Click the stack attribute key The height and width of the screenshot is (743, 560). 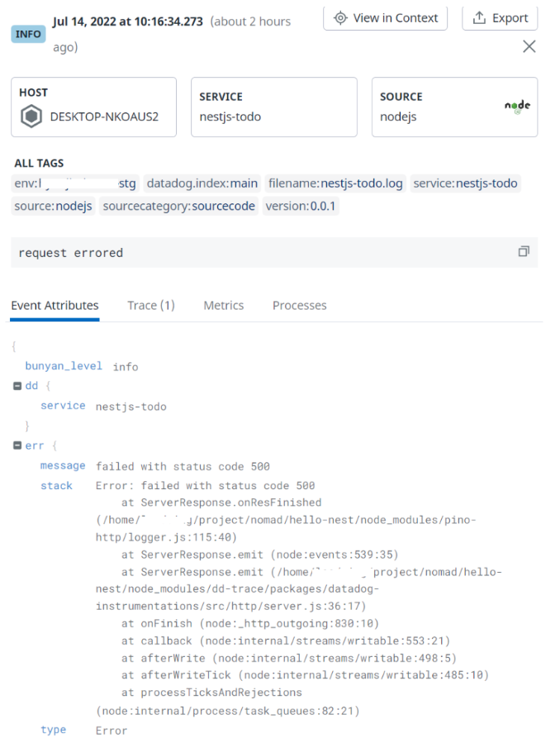pos(56,486)
